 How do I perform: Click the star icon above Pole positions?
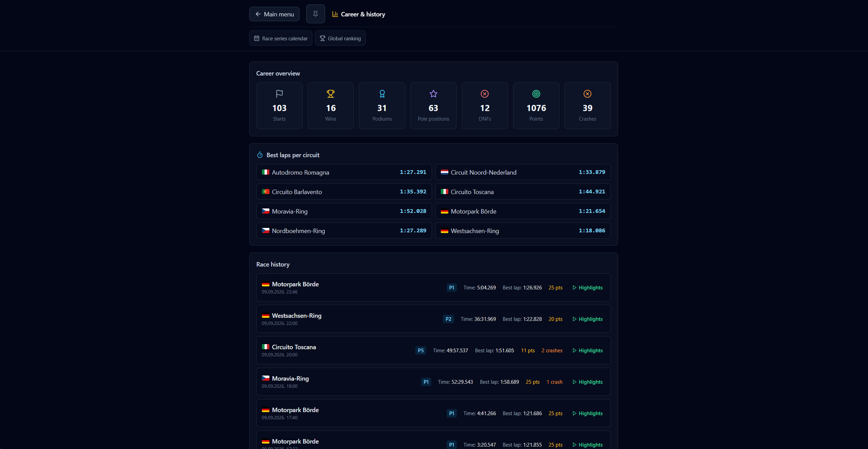[434, 94]
